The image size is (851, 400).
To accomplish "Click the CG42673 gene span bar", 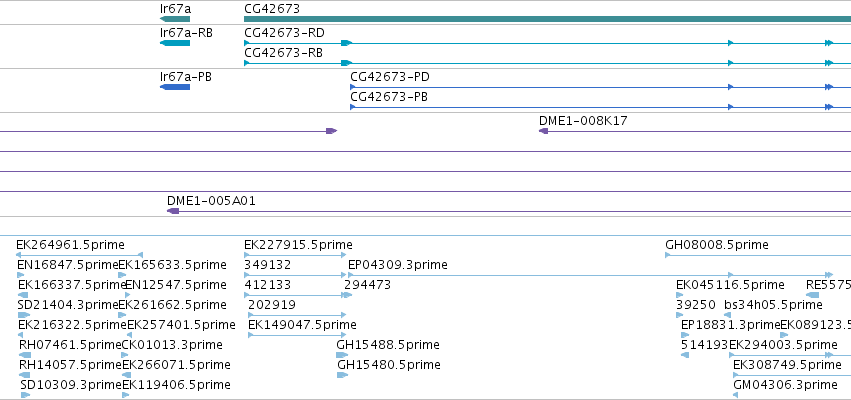I will pos(548,19).
